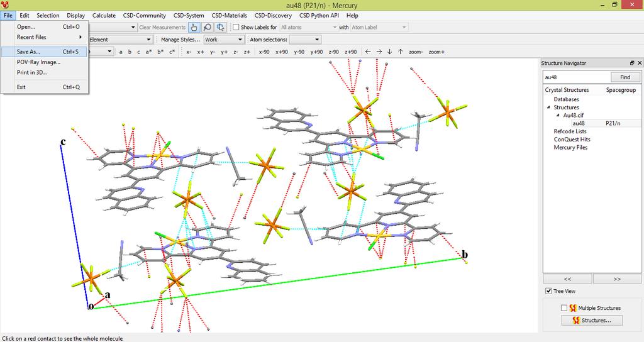Rotate view by x-90
The width and height of the screenshot is (644, 342).
coord(264,52)
